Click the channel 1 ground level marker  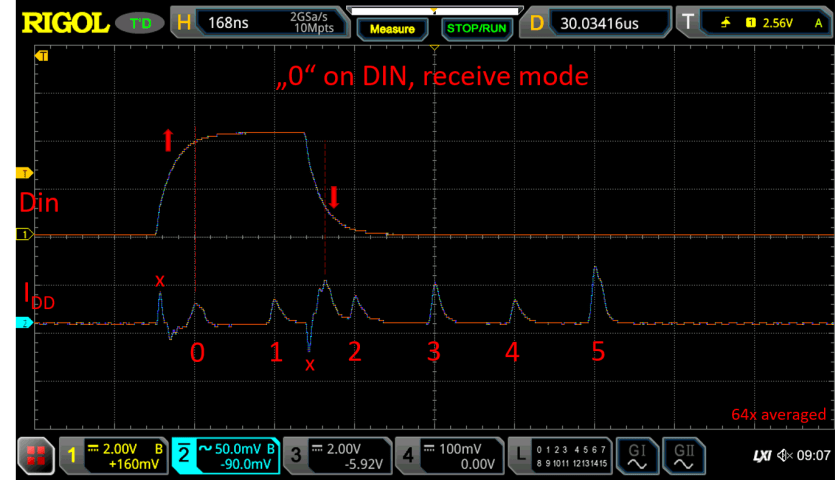click(x=17, y=234)
